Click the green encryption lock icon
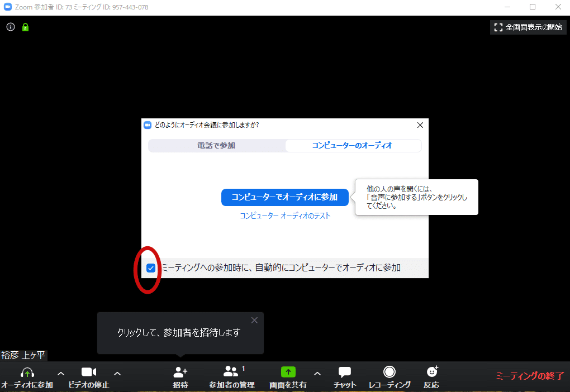 [x=25, y=27]
